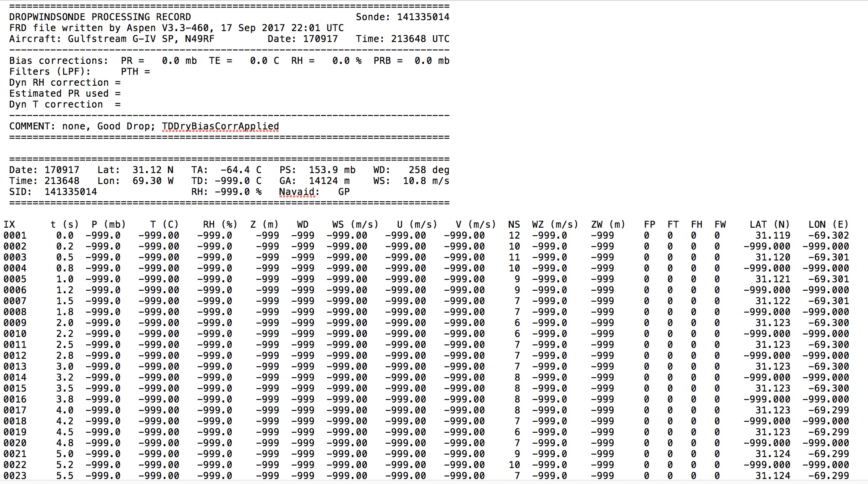This screenshot has width=868, height=484.
Task: Click the underlined Navaid label
Action: [297, 192]
